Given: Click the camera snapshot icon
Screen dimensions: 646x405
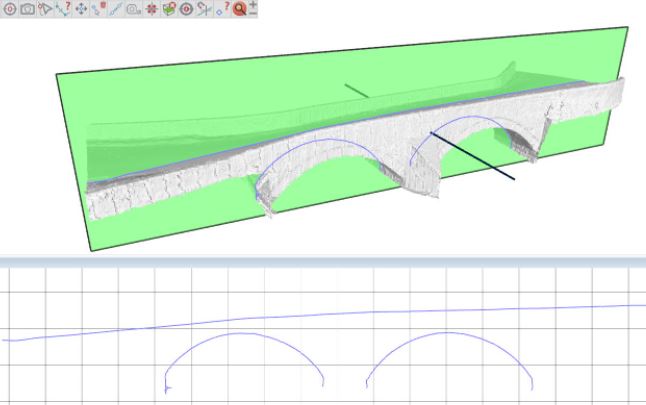Looking at the screenshot, I should click(28, 9).
